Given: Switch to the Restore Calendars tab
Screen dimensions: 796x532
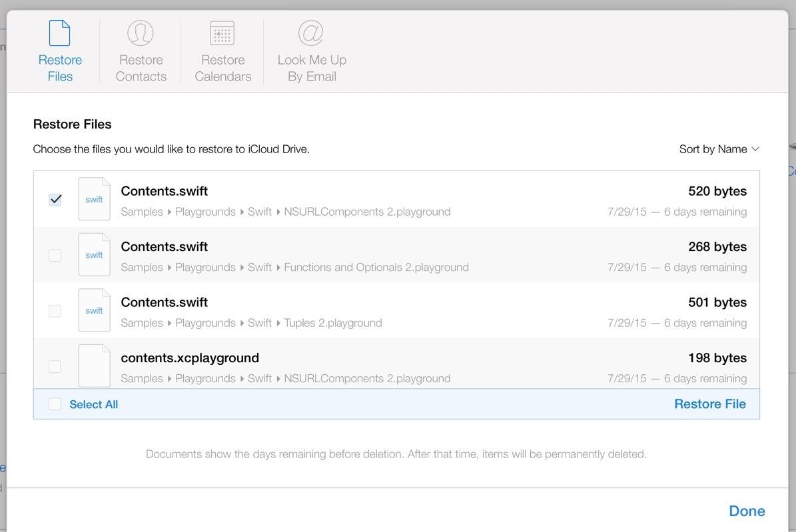Looking at the screenshot, I should coord(222,68).
